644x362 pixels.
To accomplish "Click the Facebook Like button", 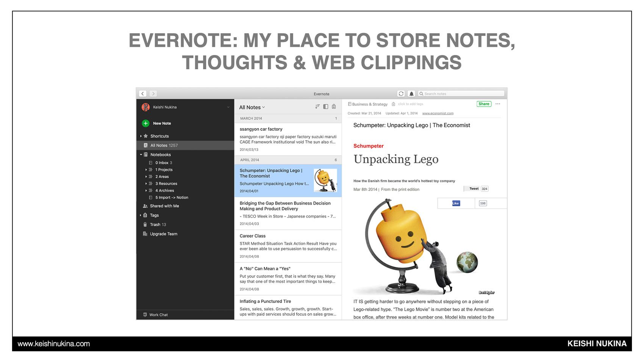I will coord(456,203).
